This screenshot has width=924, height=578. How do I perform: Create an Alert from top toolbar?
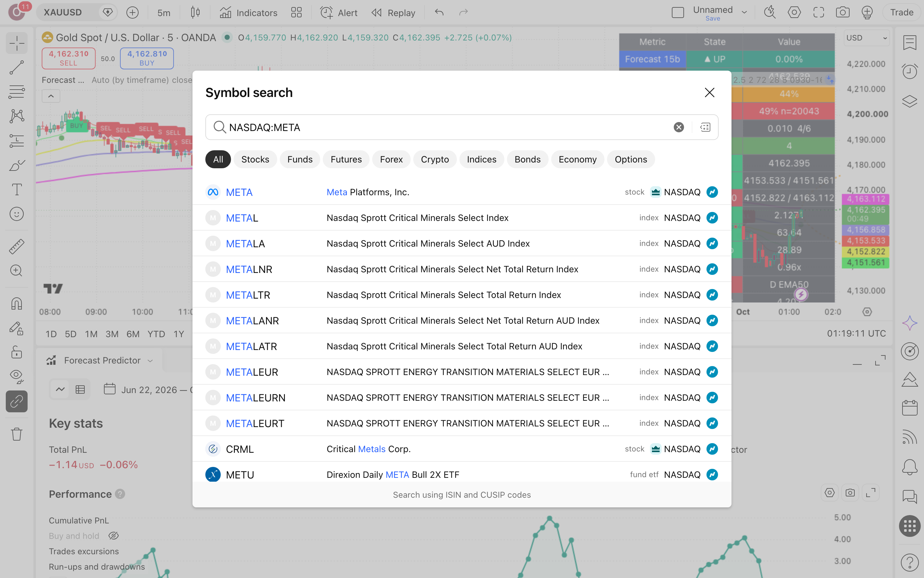click(x=339, y=13)
